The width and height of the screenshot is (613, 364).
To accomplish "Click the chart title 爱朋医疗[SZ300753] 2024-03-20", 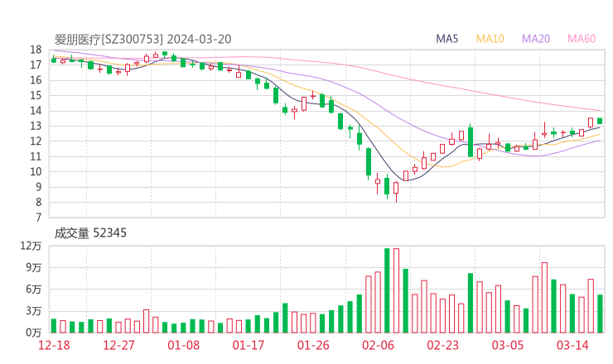I will coord(142,39).
